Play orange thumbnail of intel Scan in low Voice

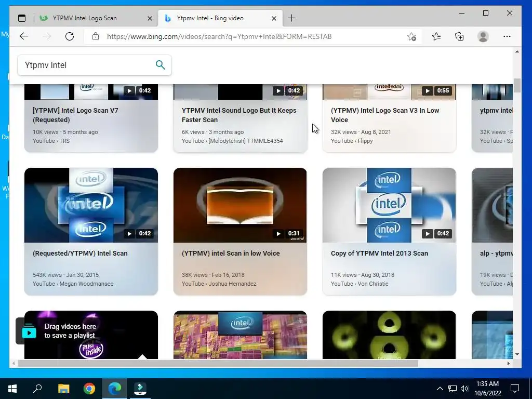240,205
